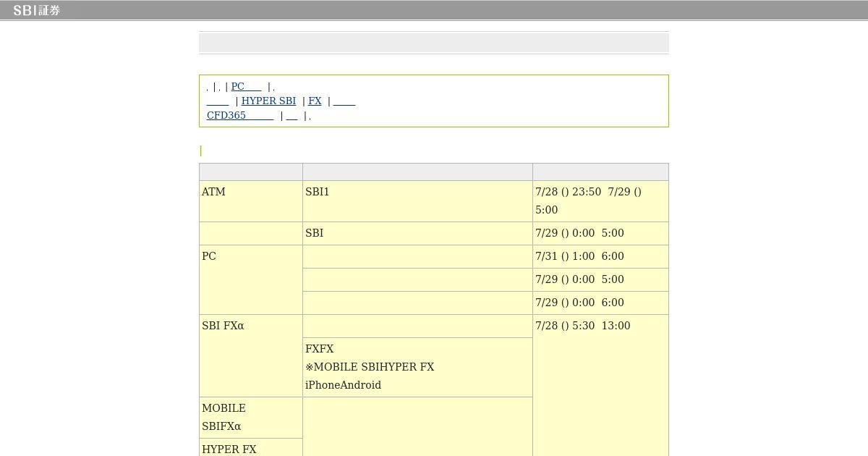
Task: Select the ATM cell in the table
Action: point(251,201)
